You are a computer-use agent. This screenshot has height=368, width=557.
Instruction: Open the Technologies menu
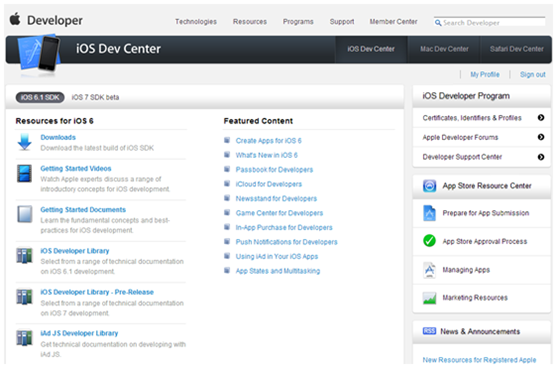coord(196,22)
